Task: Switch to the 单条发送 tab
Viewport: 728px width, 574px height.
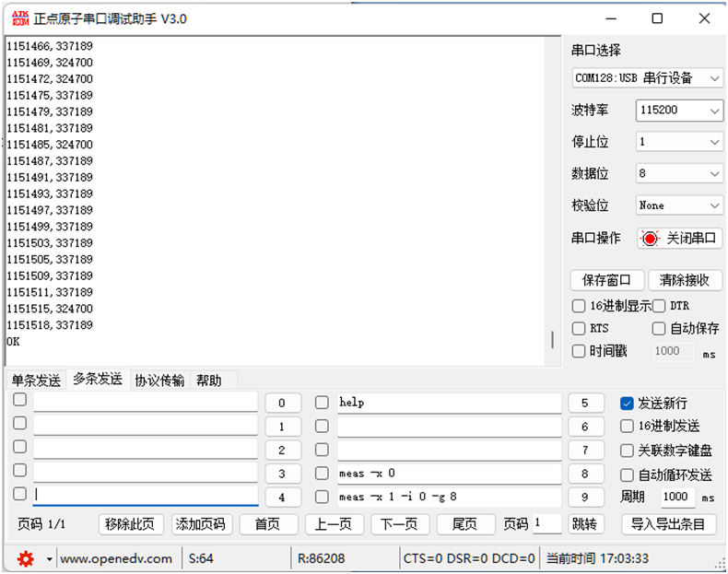Action: click(x=36, y=381)
